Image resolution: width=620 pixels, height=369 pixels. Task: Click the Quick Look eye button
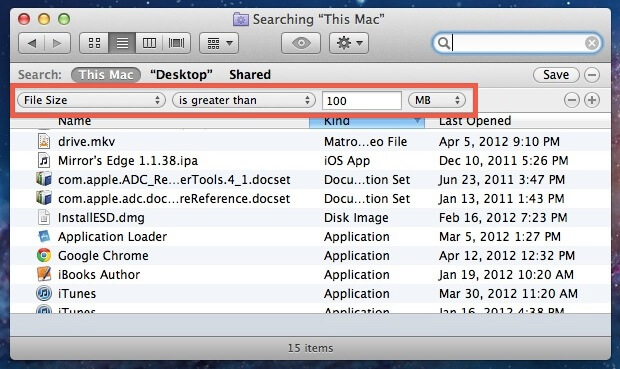pyautogui.click(x=301, y=43)
